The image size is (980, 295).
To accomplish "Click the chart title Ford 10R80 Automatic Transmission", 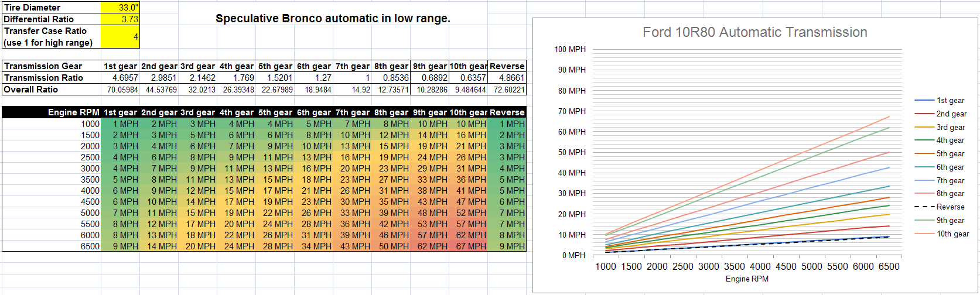I will click(x=754, y=32).
